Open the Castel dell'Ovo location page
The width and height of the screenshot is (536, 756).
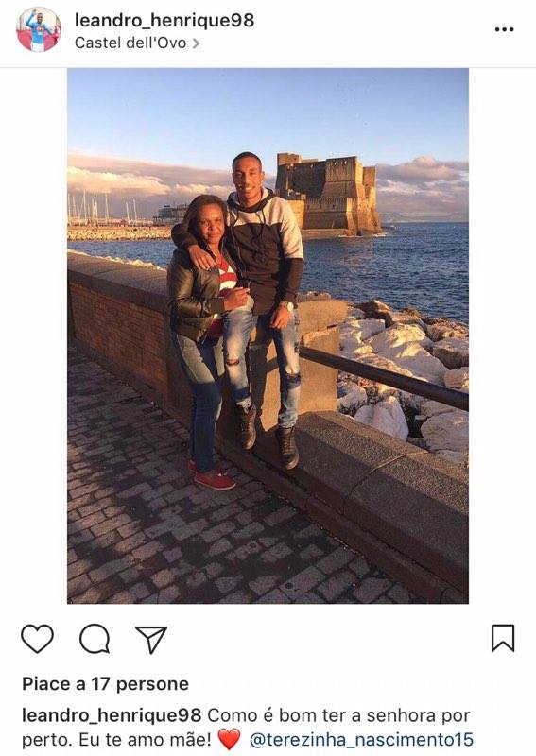pos(130,43)
